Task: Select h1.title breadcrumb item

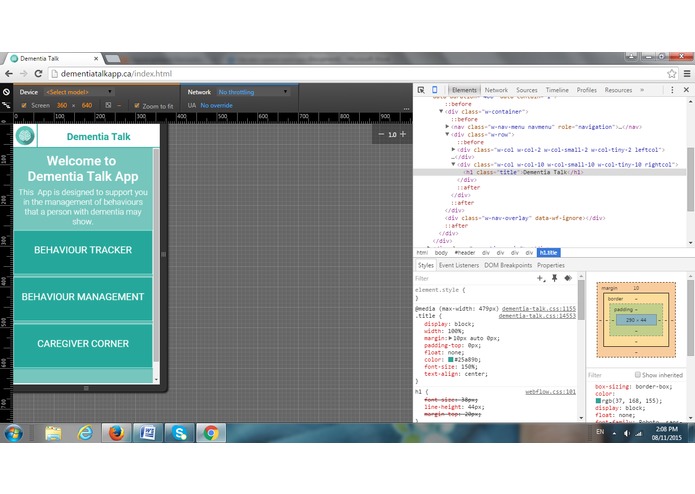Action: 549,253
